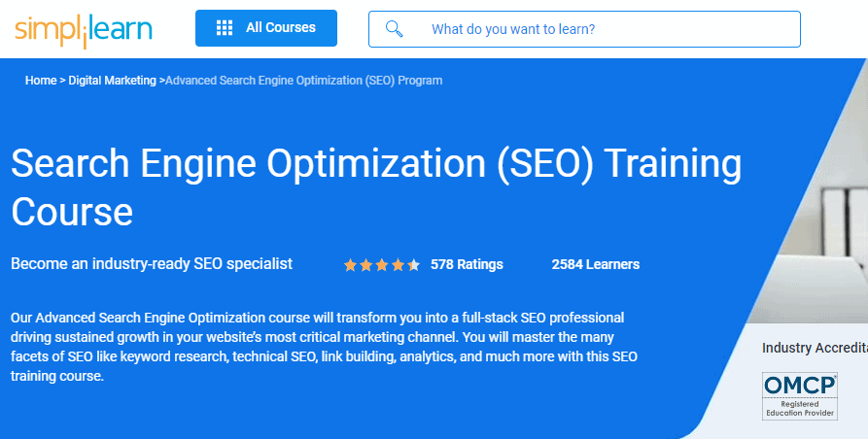
Task: Open the Digital Marketing breadcrumb link
Action: pos(112,81)
